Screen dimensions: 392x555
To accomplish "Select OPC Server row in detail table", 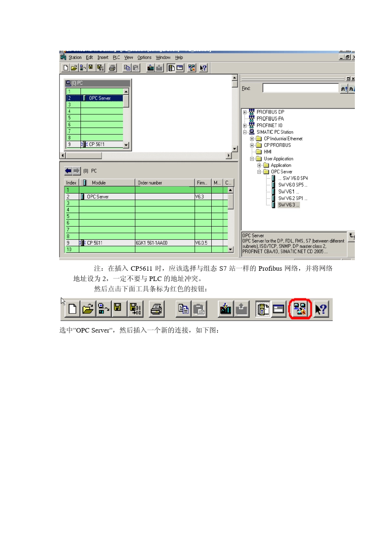I will pos(146,197).
